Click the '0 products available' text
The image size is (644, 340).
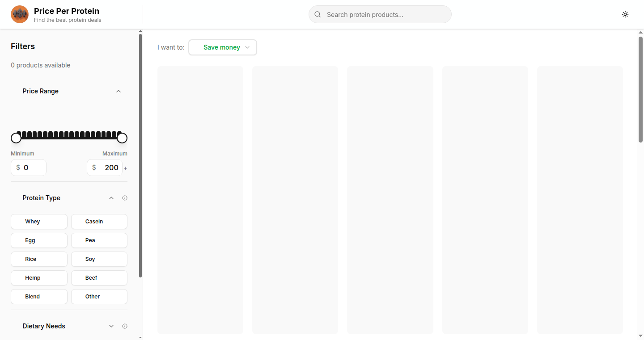tap(41, 65)
